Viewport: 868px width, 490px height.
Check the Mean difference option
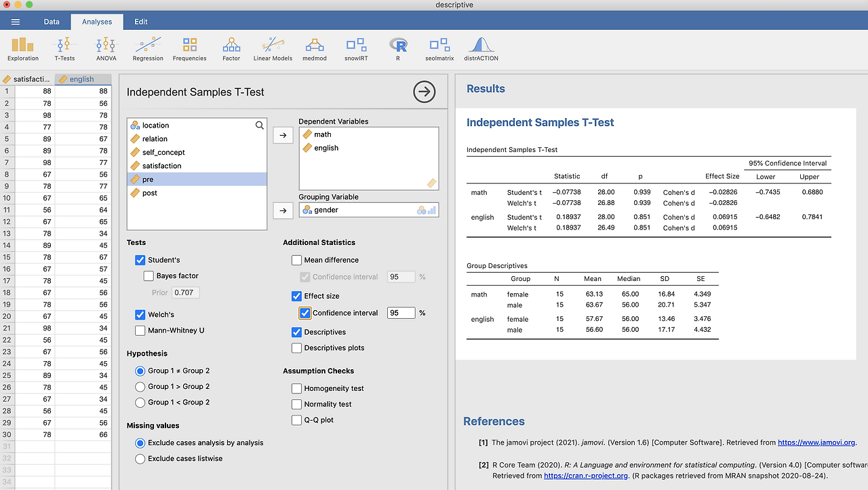[296, 260]
